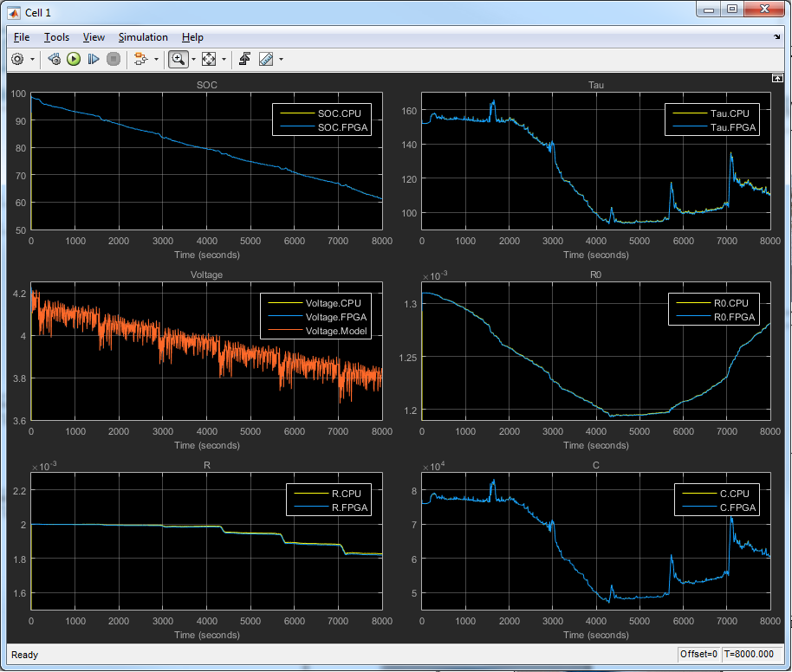Toggle the Zoom magnifier tool
Screen dimensions: 792x672
(178, 59)
